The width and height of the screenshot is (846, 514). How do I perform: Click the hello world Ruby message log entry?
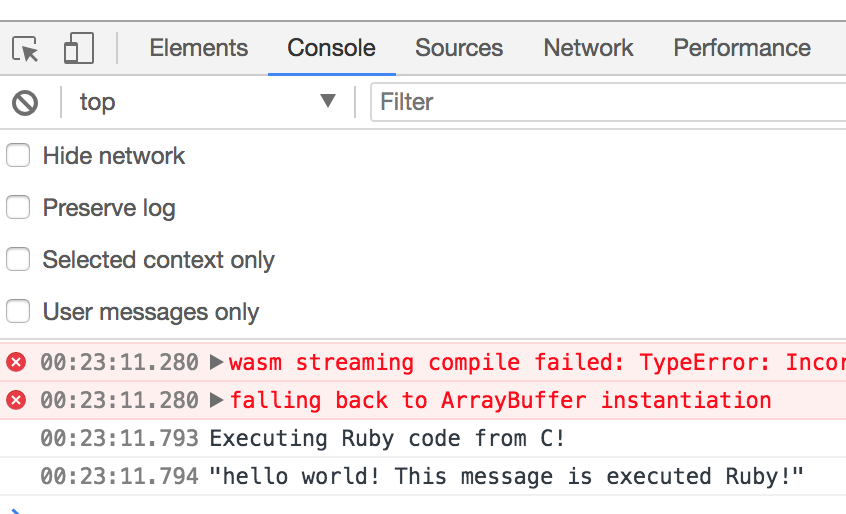pos(507,476)
